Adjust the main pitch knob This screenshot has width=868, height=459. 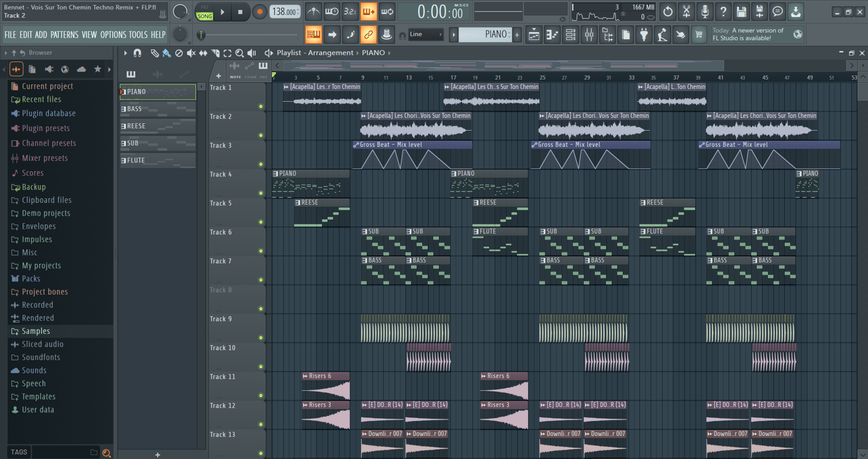(180, 35)
